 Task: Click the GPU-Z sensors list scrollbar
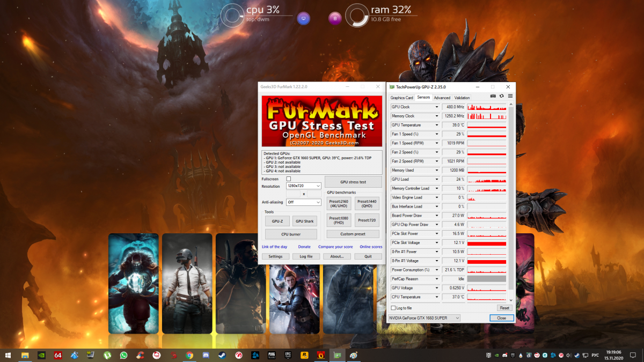[511, 204]
